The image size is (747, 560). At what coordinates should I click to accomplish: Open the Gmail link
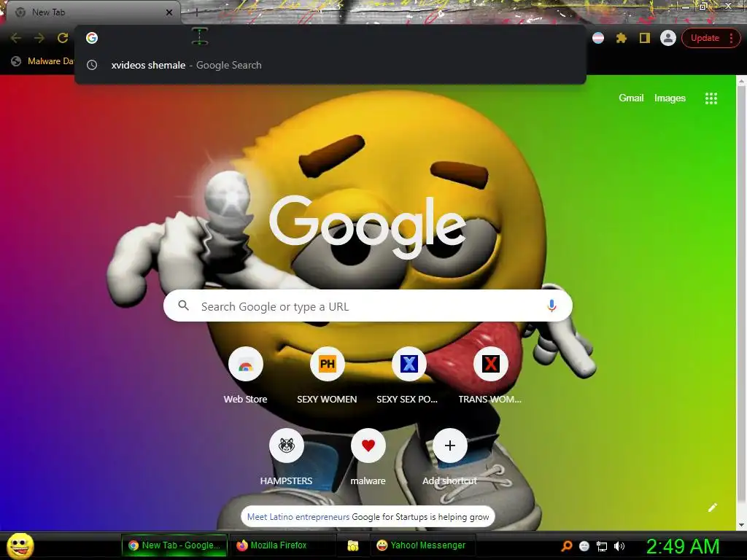[x=631, y=98]
